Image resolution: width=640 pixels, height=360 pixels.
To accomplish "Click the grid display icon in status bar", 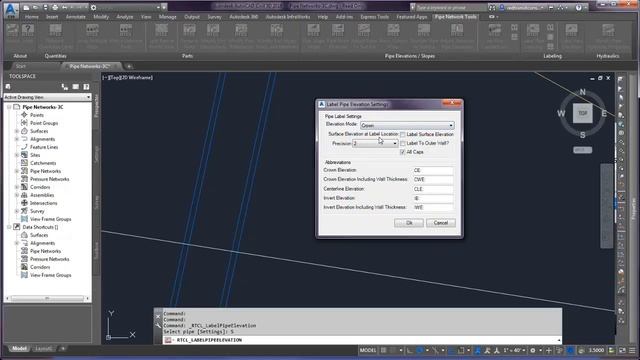I will click(384, 350).
